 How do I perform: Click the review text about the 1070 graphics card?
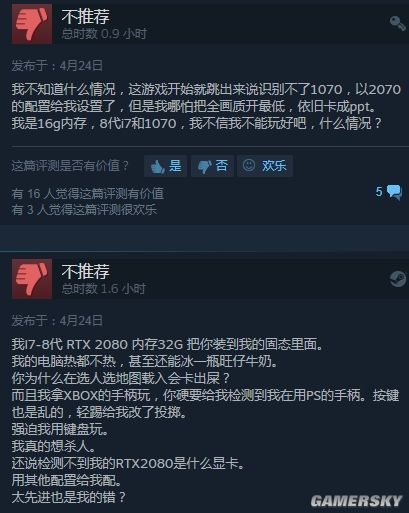(206, 106)
